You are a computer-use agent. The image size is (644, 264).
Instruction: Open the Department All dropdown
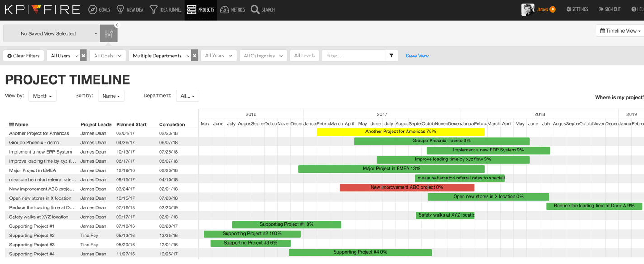pos(188,96)
